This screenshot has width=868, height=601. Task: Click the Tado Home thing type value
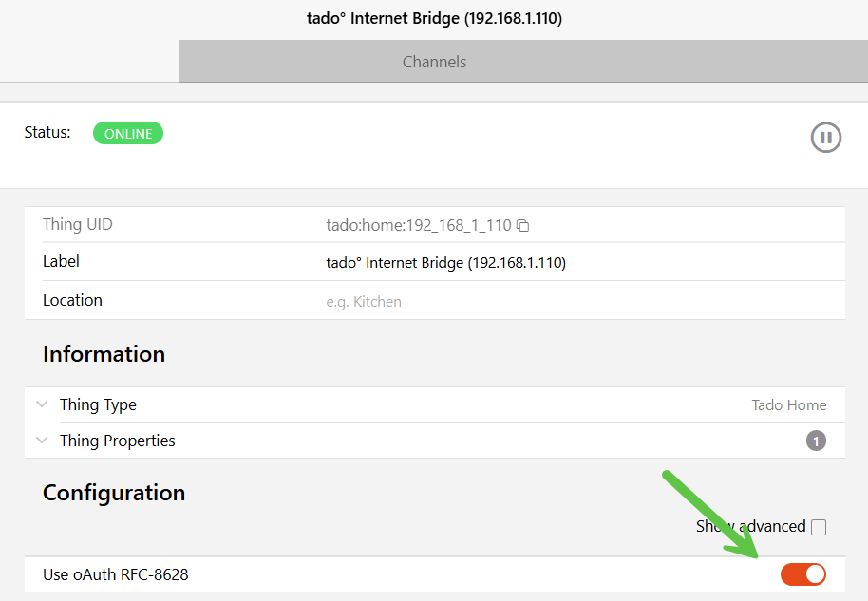point(788,405)
